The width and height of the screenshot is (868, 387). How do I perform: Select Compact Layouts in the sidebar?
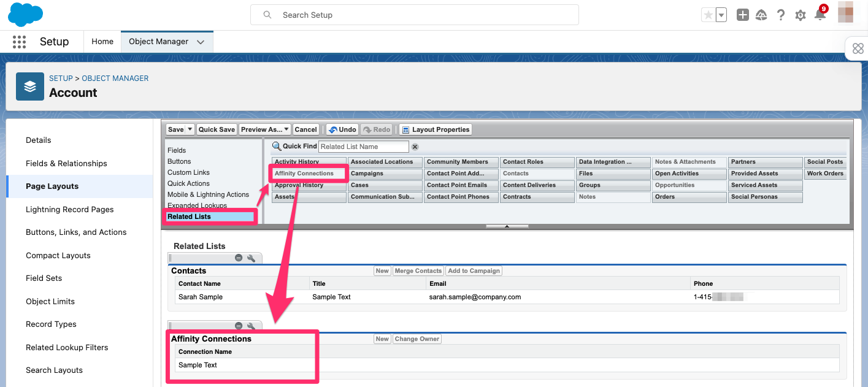tap(58, 255)
